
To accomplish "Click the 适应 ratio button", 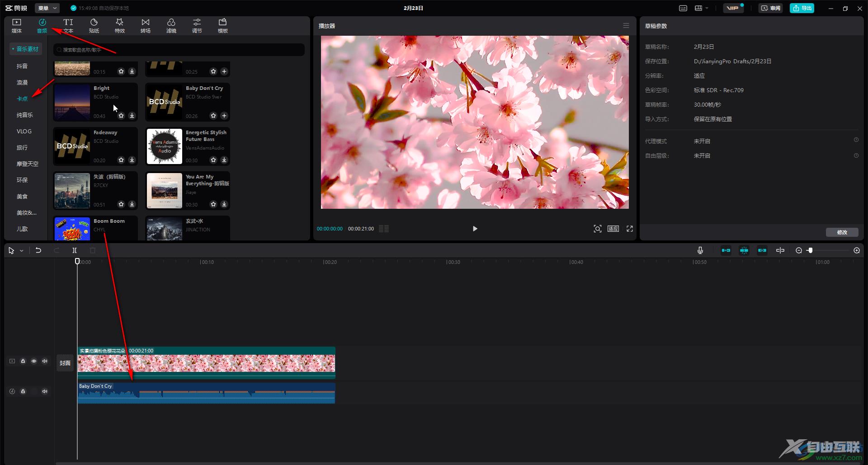I will click(613, 229).
